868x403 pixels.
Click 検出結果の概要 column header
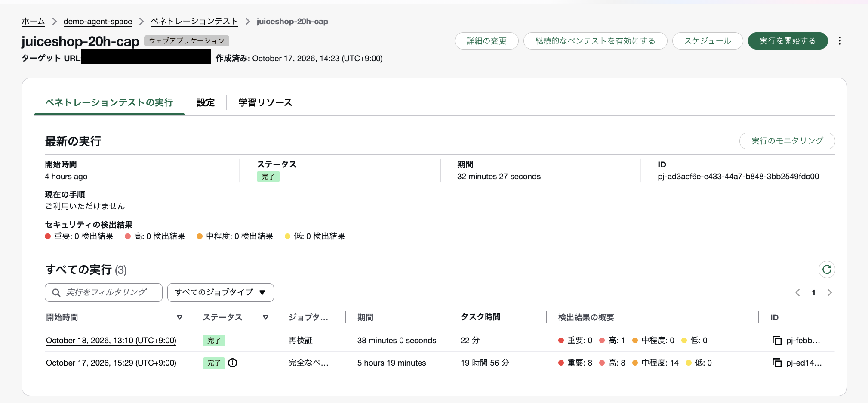(586, 318)
